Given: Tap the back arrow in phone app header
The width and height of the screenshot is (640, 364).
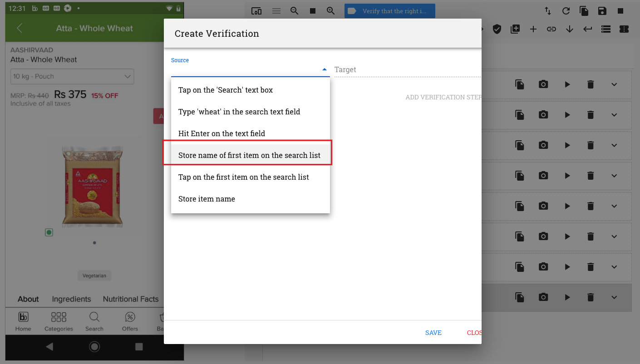Looking at the screenshot, I should [x=20, y=28].
